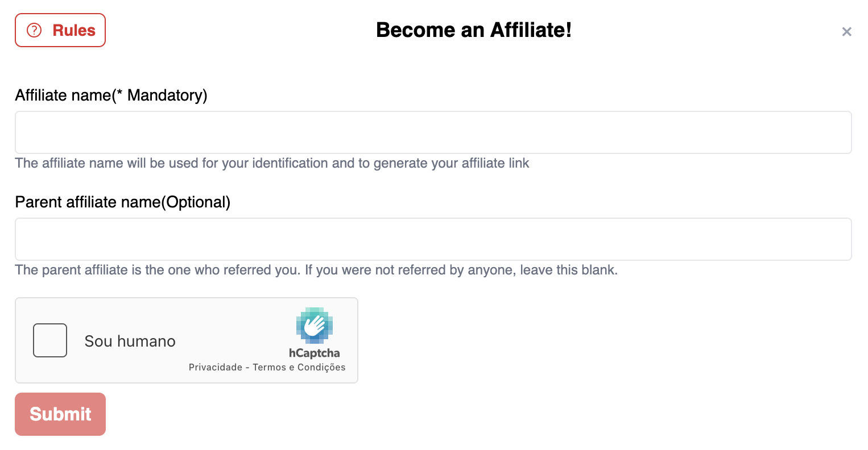Click the affiliate link helper text
Screen dimensions: 868x450
pos(272,164)
